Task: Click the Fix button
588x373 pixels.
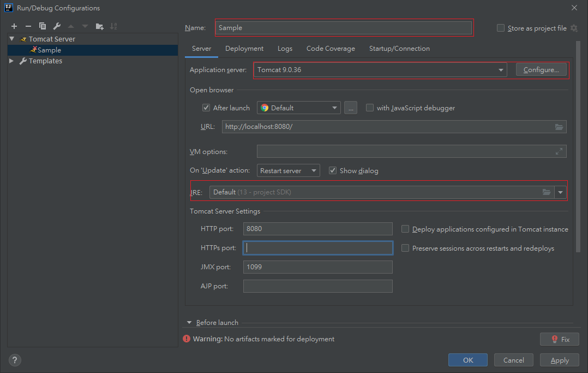Action: 560,339
